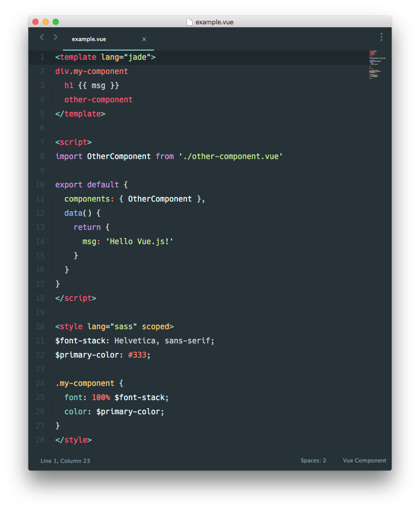Click the forward navigation arrow

coord(55,37)
